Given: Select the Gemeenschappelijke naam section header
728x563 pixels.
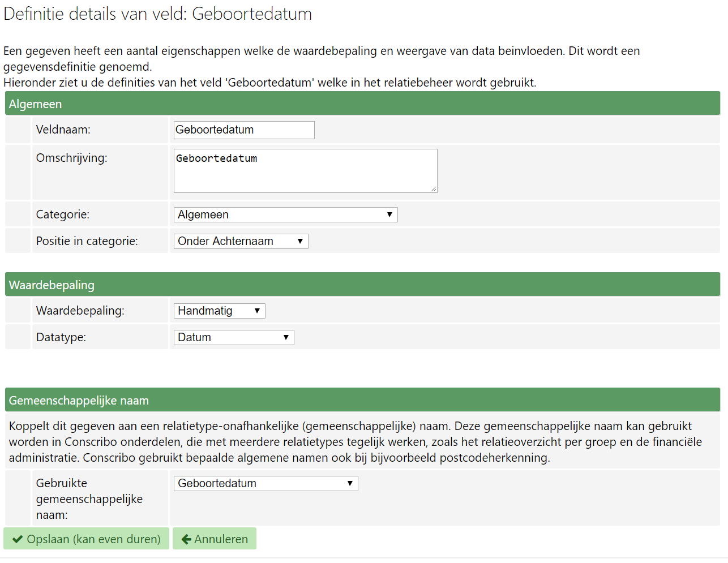Looking at the screenshot, I should (x=79, y=401).
